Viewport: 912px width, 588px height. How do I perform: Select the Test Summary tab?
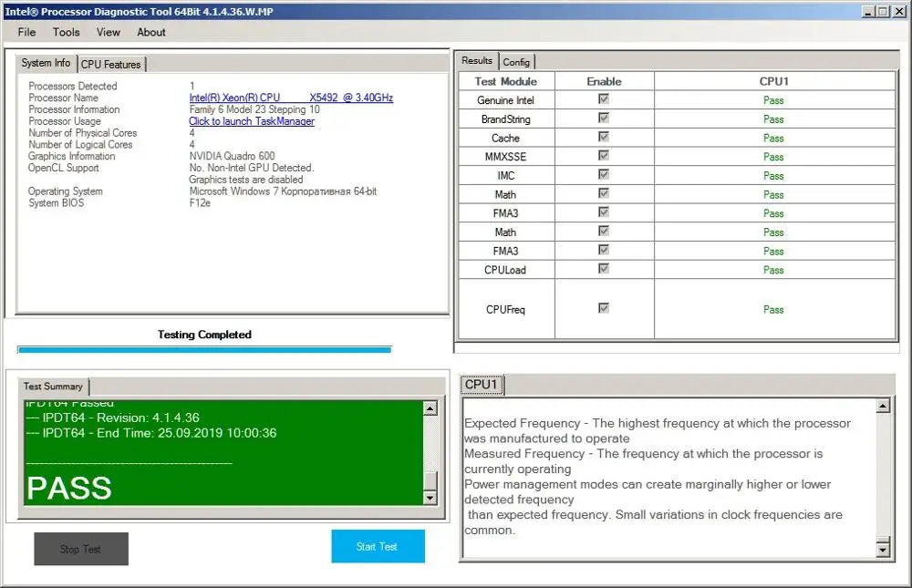click(x=53, y=387)
